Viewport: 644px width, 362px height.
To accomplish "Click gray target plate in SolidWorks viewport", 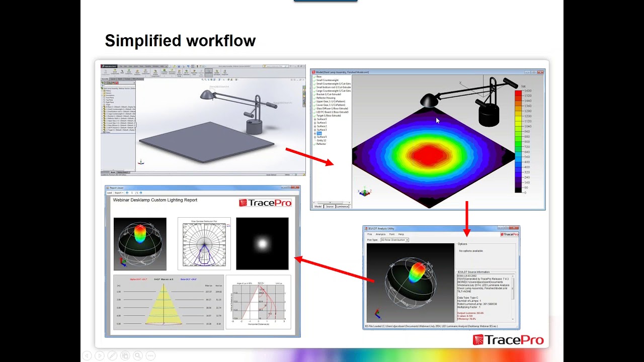I will click(x=206, y=142).
